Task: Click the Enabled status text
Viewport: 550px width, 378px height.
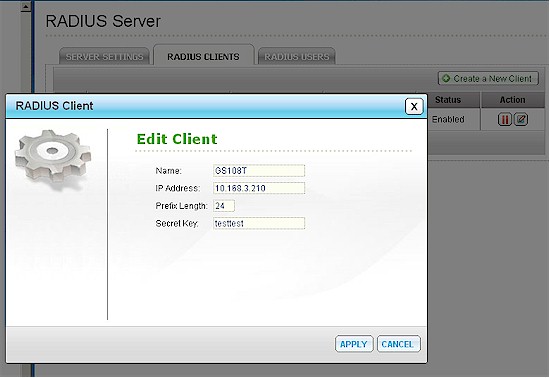Action: [448, 120]
